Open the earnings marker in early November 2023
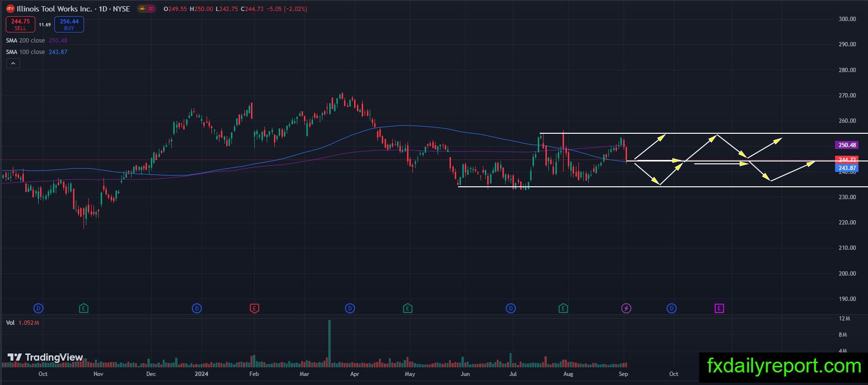The height and width of the screenshot is (385, 868). [x=84, y=309]
